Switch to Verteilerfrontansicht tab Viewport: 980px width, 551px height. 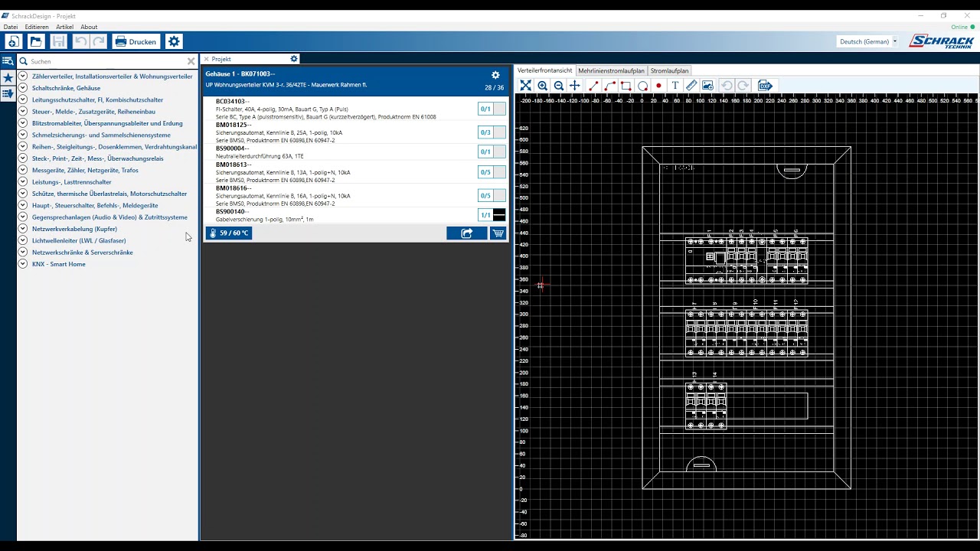point(544,70)
